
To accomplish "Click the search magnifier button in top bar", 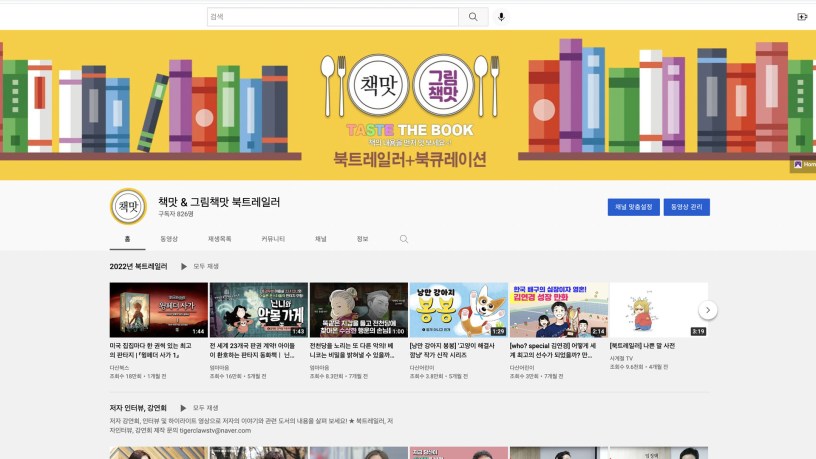I will (x=473, y=17).
